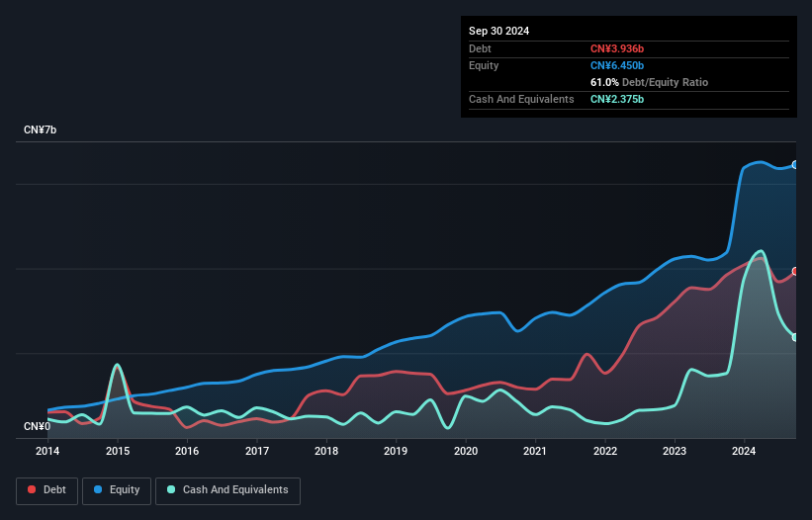
Task: Click the 2023 x-axis label
Action: coord(675,451)
